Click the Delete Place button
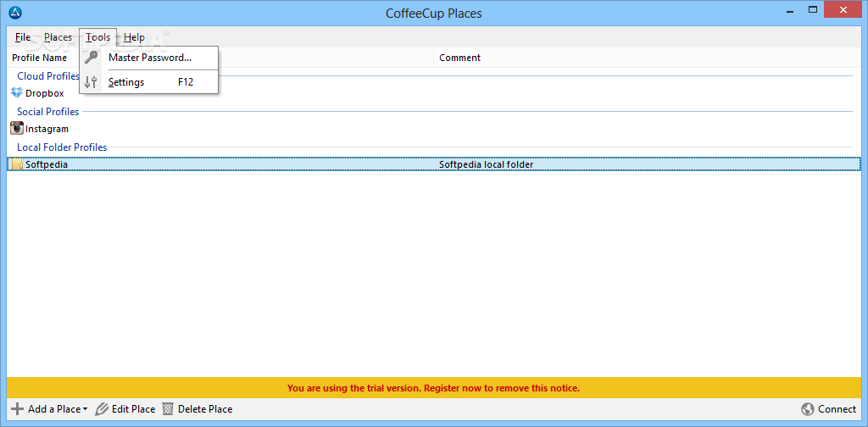 coord(197,409)
